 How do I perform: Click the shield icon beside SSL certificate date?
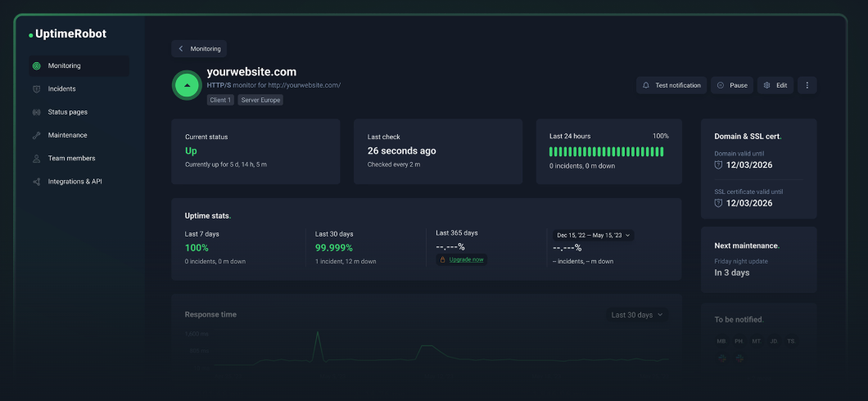point(718,203)
